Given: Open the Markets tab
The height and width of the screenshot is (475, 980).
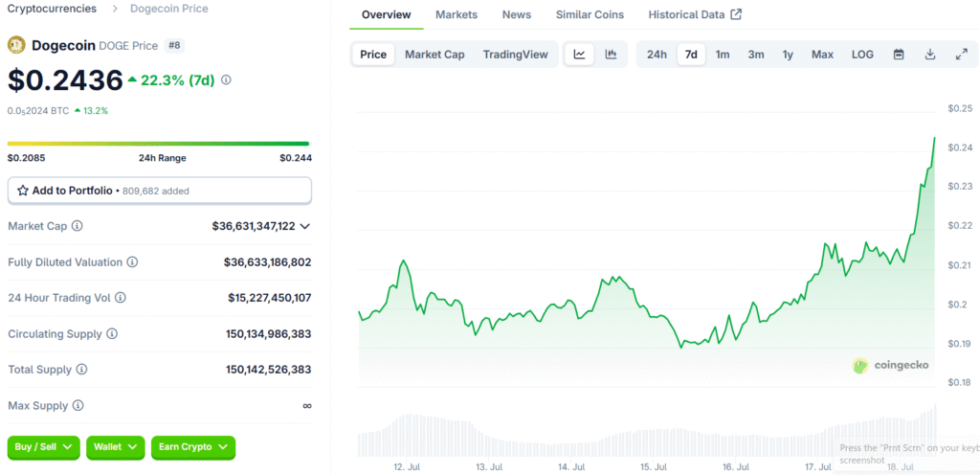Looking at the screenshot, I should coord(457,14).
